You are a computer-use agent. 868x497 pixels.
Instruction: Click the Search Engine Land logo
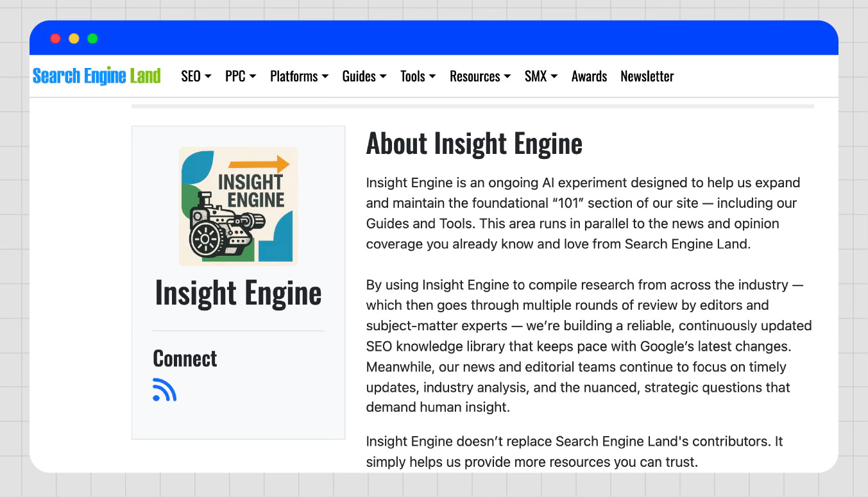click(x=97, y=75)
